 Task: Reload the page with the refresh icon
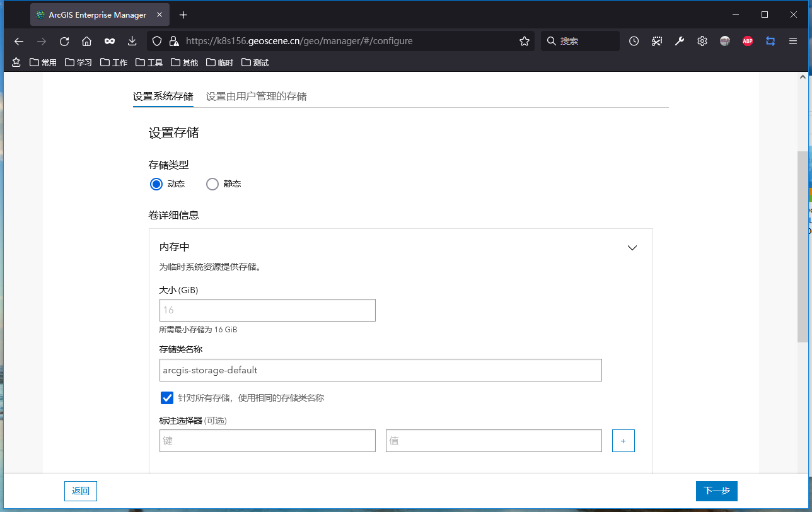click(64, 41)
